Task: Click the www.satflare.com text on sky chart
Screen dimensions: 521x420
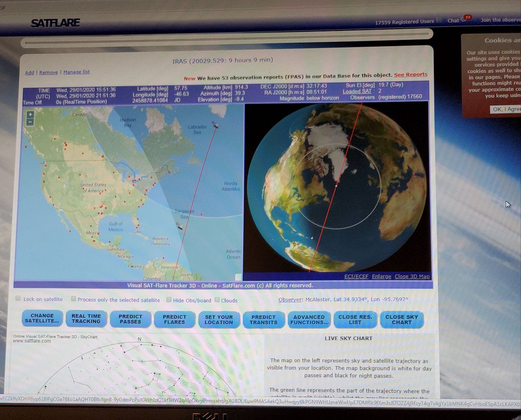Action: tap(32, 341)
